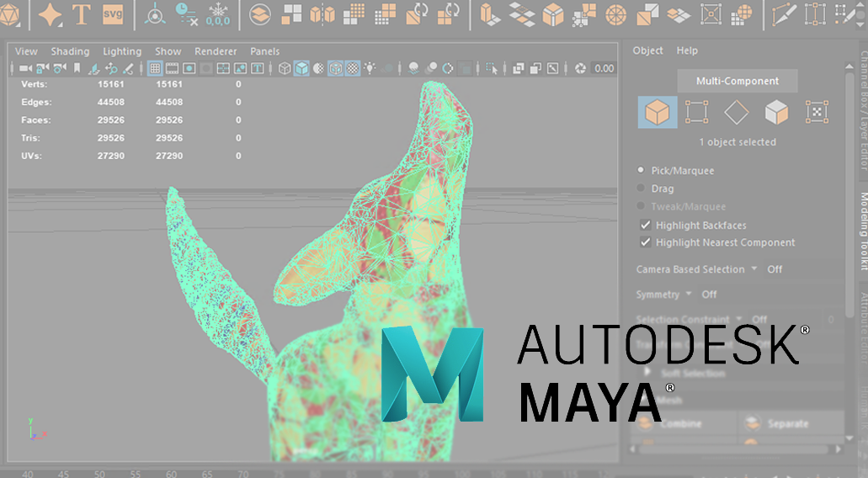Open the Shading panel menu
The height and width of the screenshot is (478, 868).
[x=70, y=51]
